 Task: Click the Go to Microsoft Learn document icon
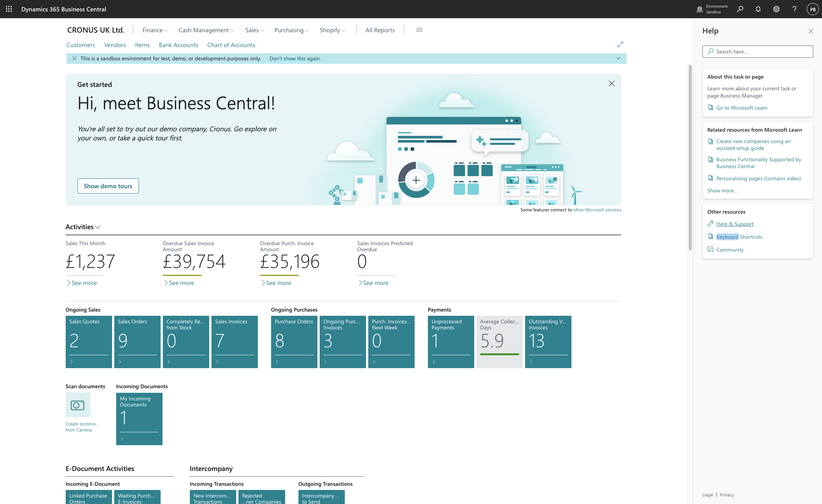tap(710, 107)
